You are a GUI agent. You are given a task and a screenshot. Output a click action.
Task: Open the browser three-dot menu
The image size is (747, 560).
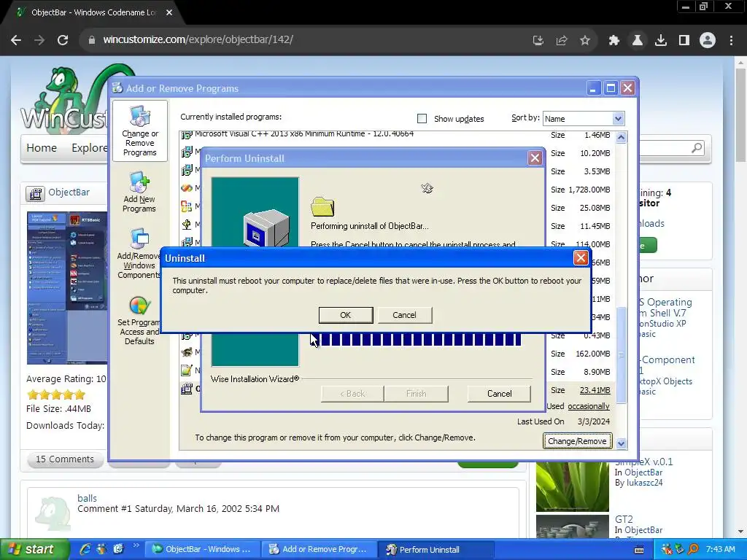(x=731, y=41)
